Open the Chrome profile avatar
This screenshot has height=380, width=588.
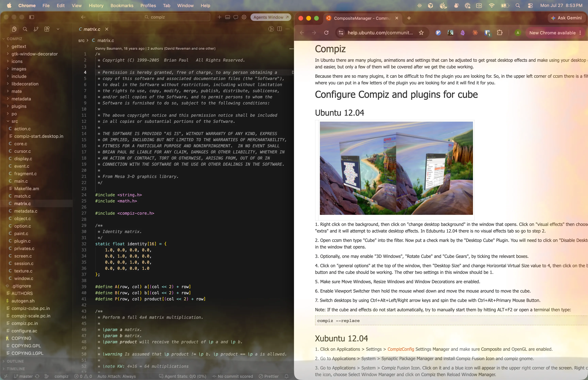pos(518,32)
